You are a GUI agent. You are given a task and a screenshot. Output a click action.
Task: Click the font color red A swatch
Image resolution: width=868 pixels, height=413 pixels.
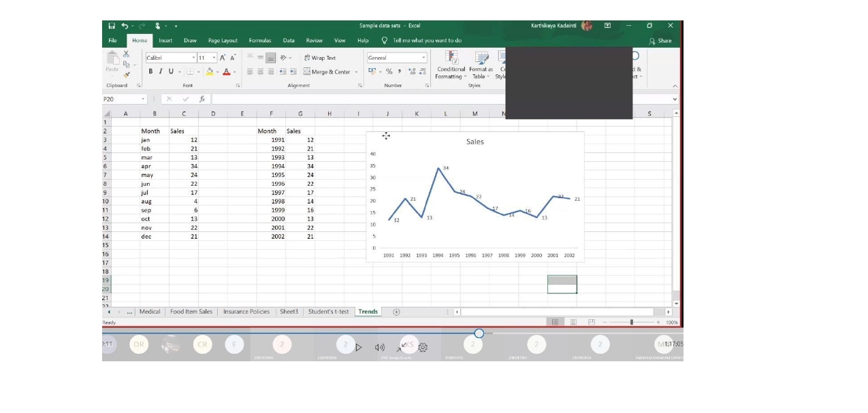click(225, 71)
